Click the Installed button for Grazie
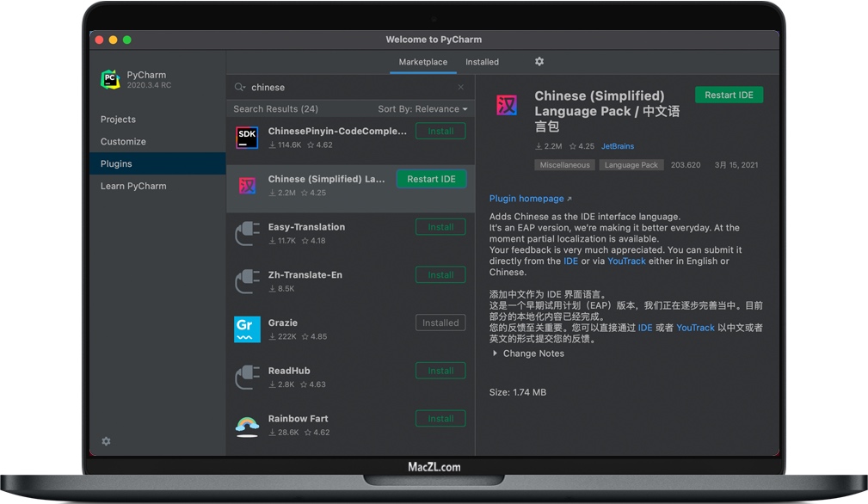This screenshot has height=504, width=868. [440, 323]
